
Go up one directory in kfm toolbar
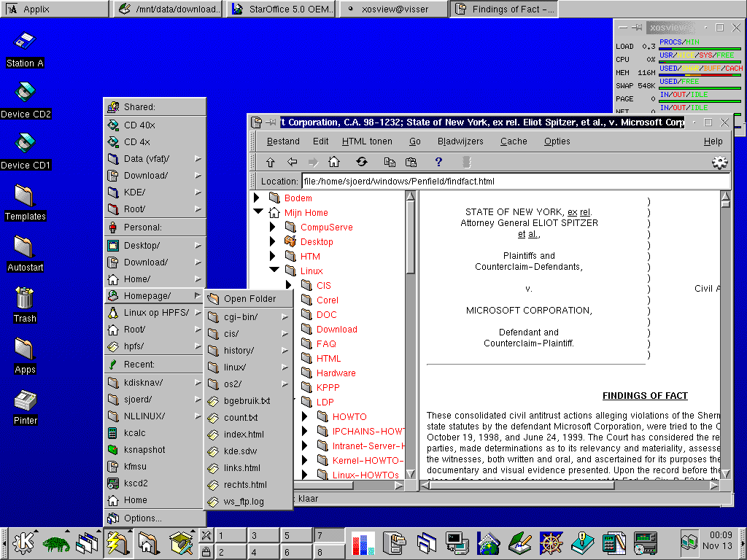tap(270, 163)
